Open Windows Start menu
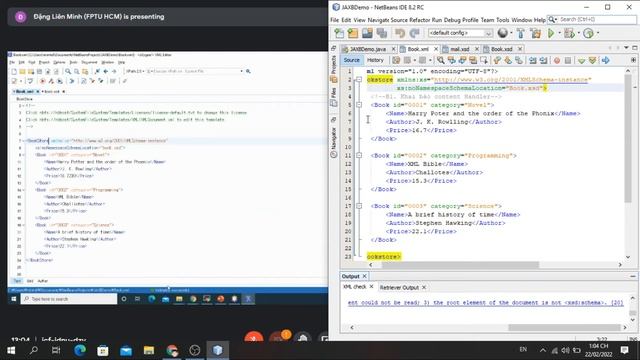 11,350
